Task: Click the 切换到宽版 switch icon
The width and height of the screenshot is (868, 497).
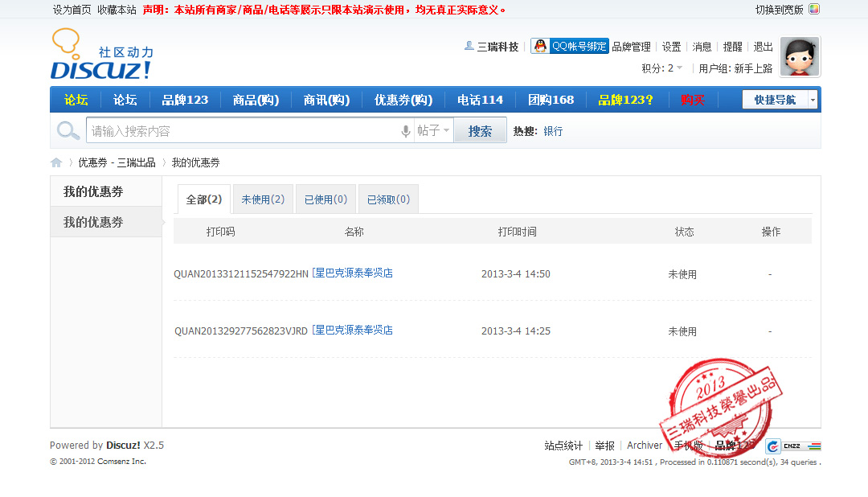Action: [x=813, y=9]
